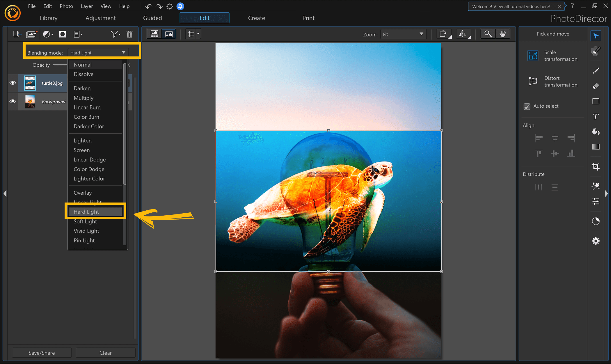Select the crop tool
The image size is (611, 364).
(596, 167)
